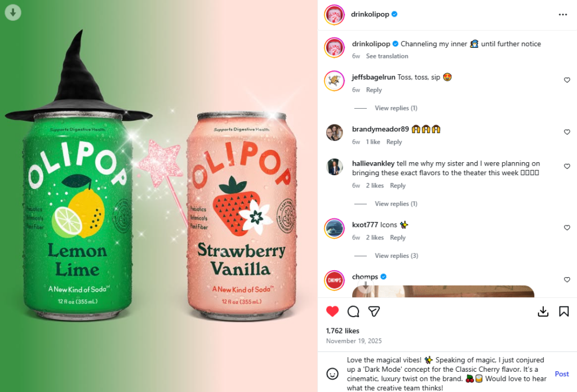Share post with the paper plane icon
The height and width of the screenshot is (392, 577).
point(374,311)
